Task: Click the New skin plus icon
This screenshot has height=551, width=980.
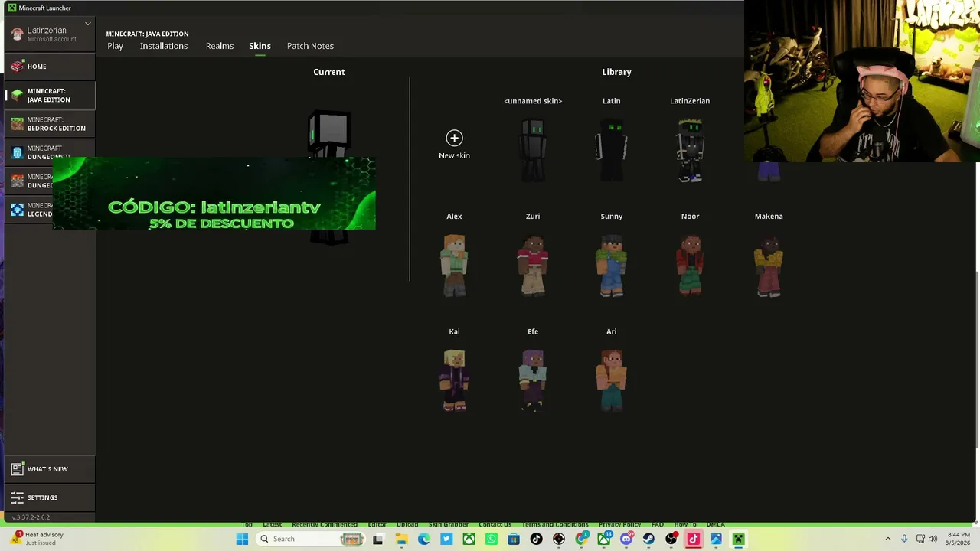Action: tap(454, 138)
